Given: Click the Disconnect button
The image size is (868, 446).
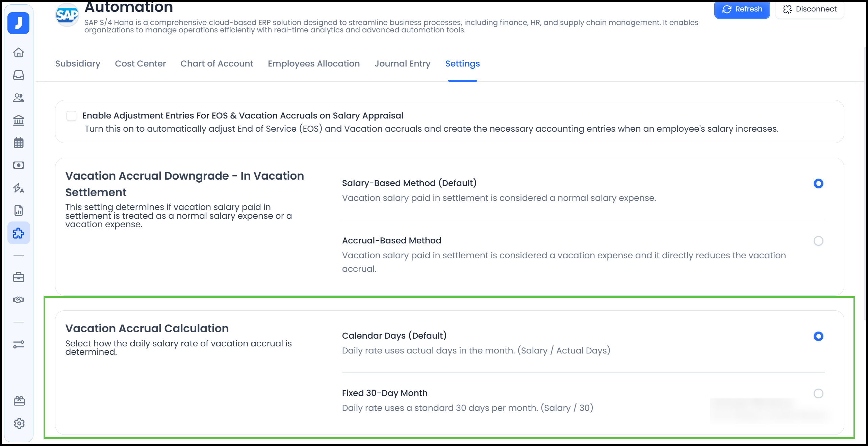Looking at the screenshot, I should pyautogui.click(x=810, y=9).
